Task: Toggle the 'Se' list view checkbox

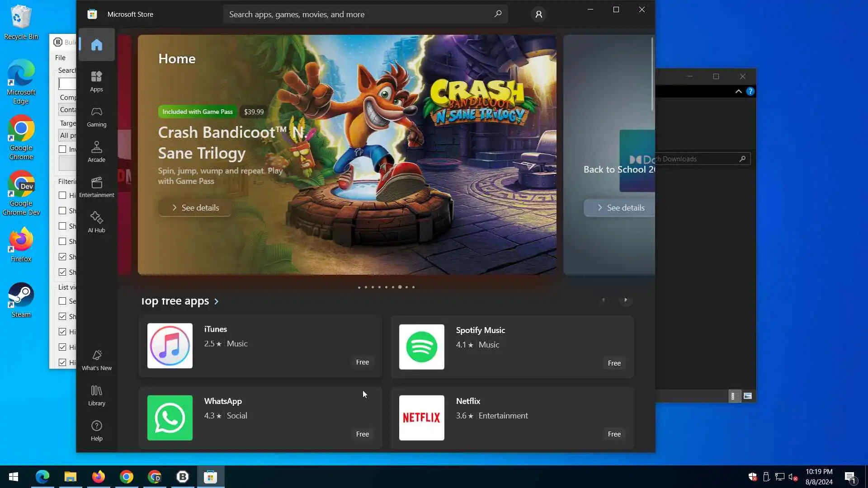Action: (x=62, y=301)
